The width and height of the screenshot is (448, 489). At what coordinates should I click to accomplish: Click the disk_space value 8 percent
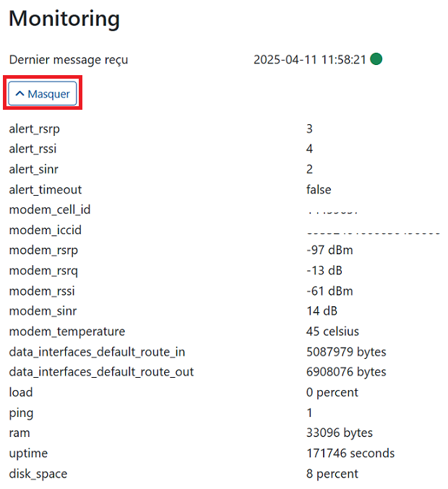332,474
